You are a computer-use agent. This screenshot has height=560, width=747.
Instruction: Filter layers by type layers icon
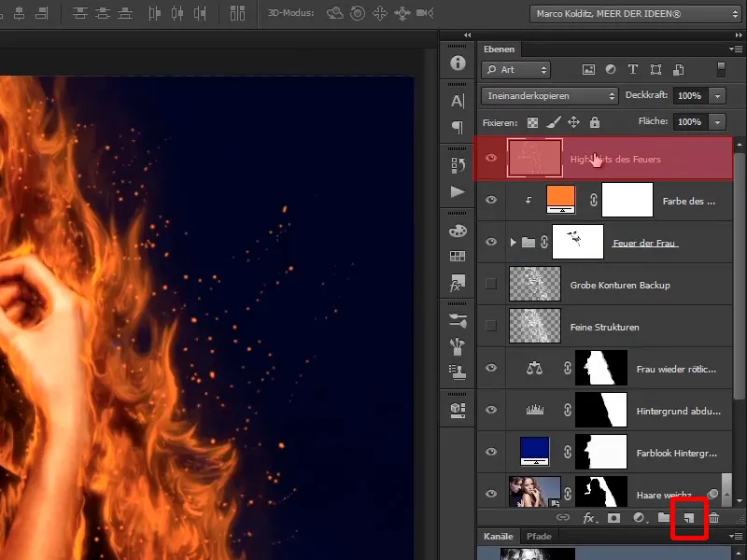[633, 69]
